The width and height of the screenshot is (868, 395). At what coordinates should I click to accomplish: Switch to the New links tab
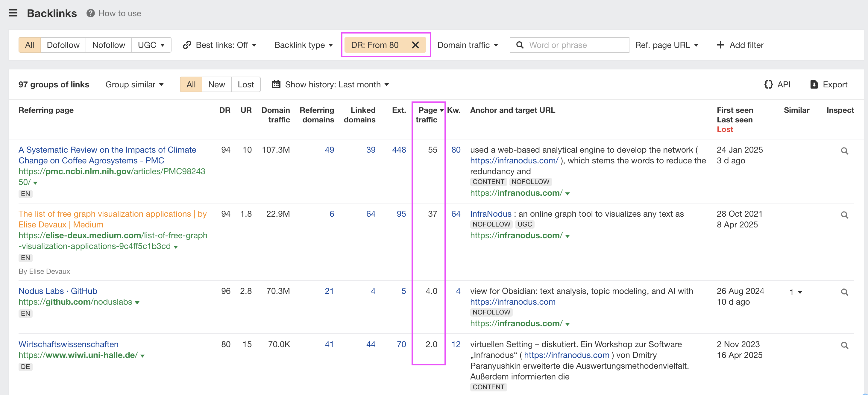pyautogui.click(x=216, y=84)
